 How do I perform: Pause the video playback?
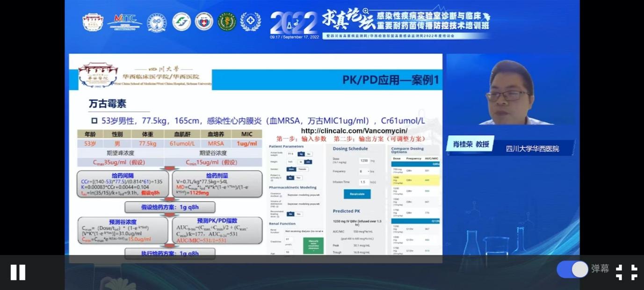(x=18, y=272)
